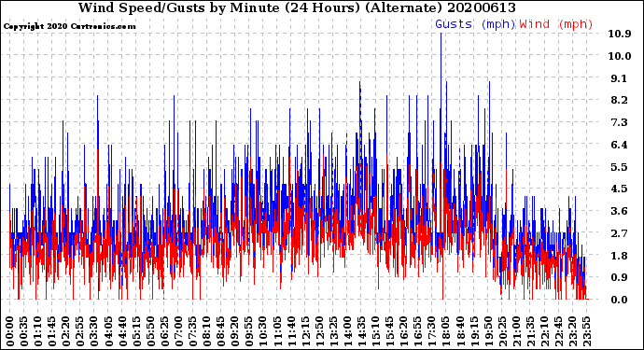Click the 1.8 y-axis value
The width and height of the screenshot is (644, 350).
pyautogui.click(x=619, y=256)
